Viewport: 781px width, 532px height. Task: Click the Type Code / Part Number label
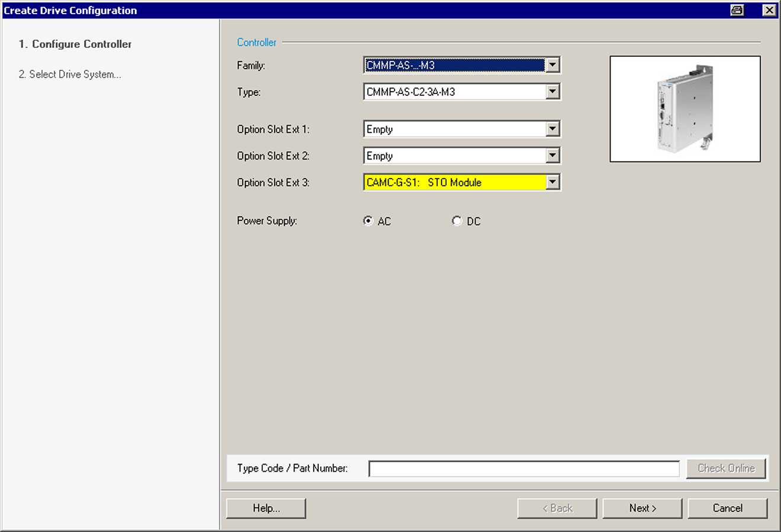pos(292,468)
